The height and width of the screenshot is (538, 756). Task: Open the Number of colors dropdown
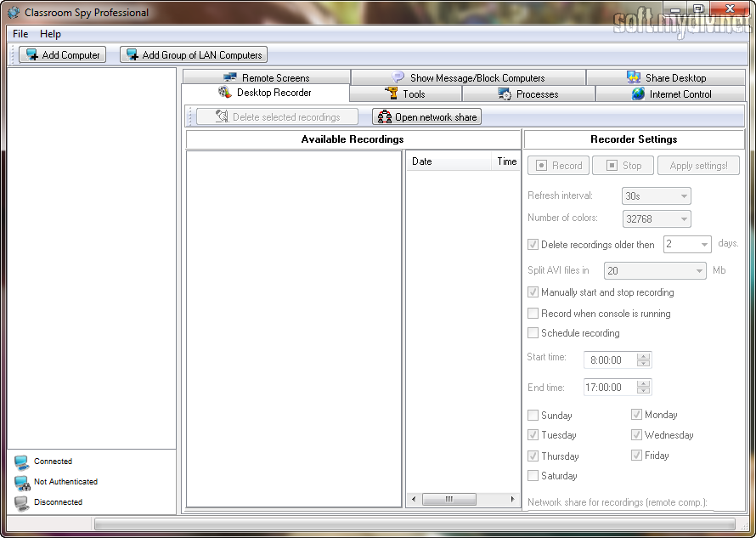pyautogui.click(x=657, y=218)
